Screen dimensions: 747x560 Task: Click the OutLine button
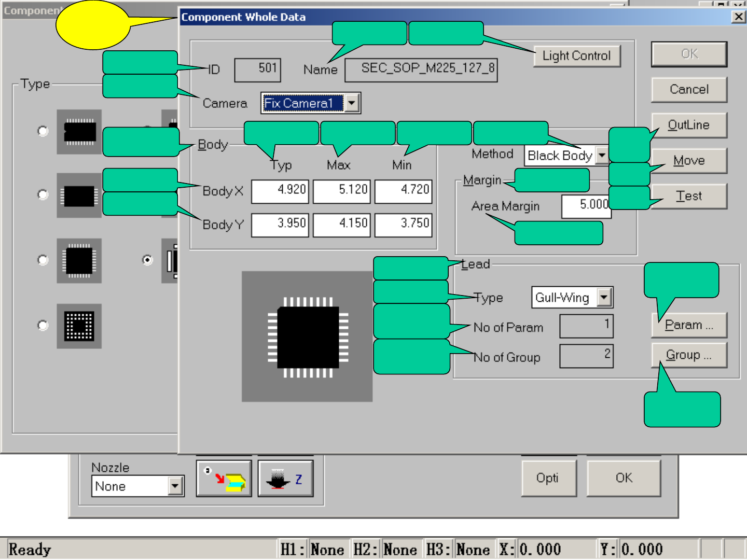click(689, 125)
